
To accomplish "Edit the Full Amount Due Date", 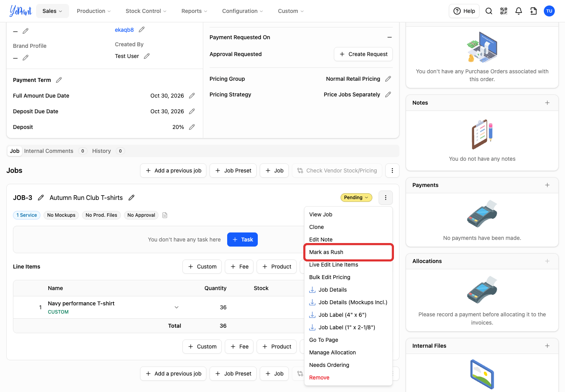I will point(192,96).
